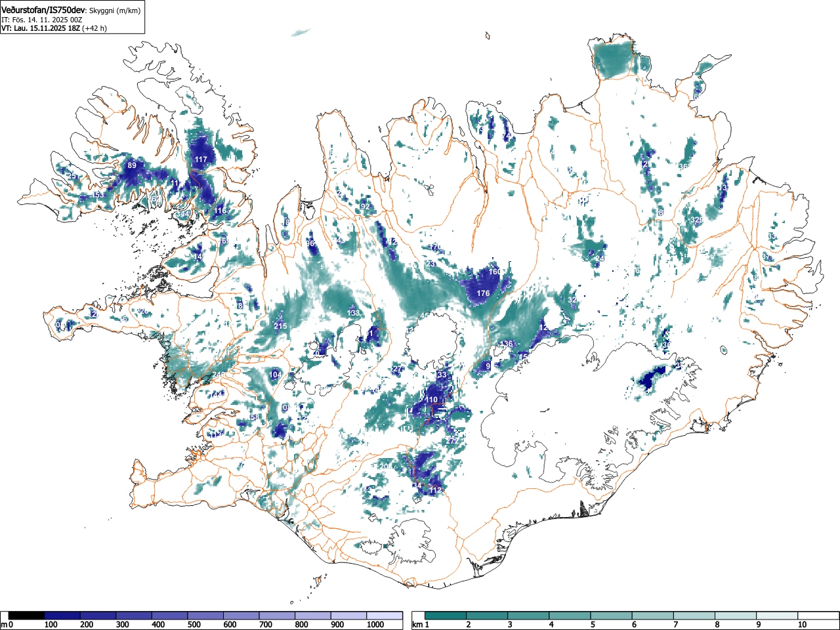The width and height of the screenshot is (840, 630).
Task: Click the '34' visibility value in the south
Action: (417, 486)
